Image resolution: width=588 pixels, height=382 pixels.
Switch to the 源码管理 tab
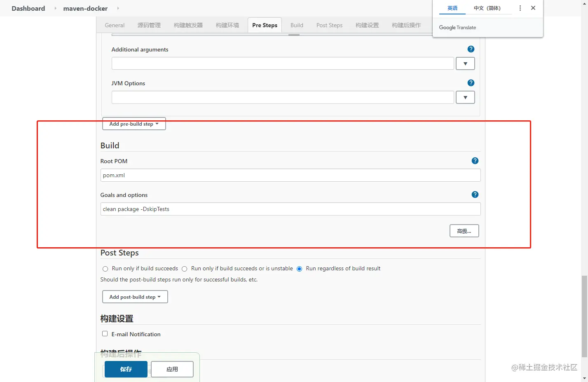[149, 25]
